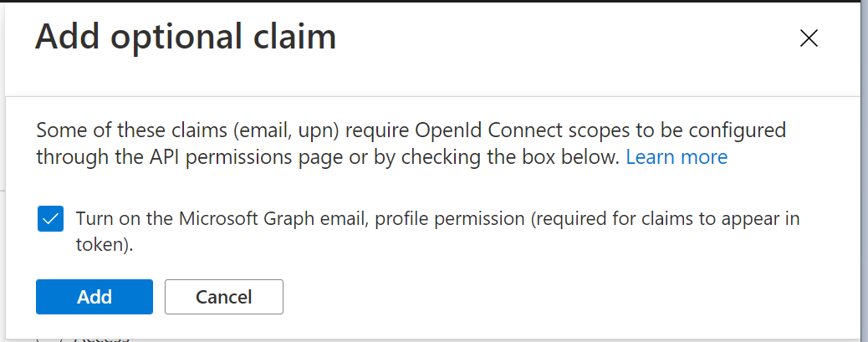Cancel adding the optional claim
The height and width of the screenshot is (342, 868).
(224, 297)
